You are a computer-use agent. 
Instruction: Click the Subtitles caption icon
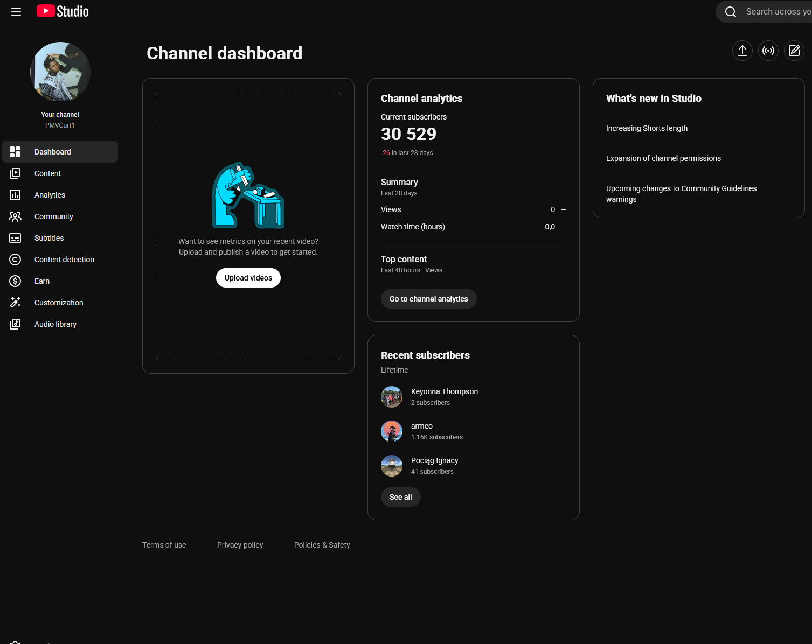[15, 238]
